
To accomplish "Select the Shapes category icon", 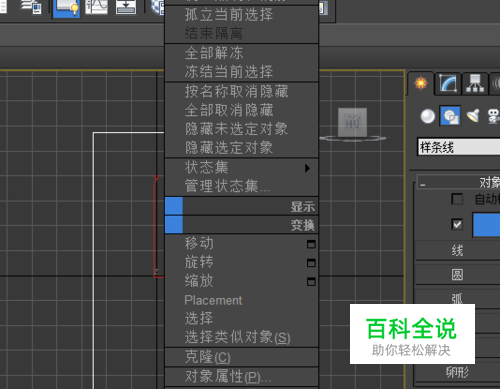I will pos(450,116).
